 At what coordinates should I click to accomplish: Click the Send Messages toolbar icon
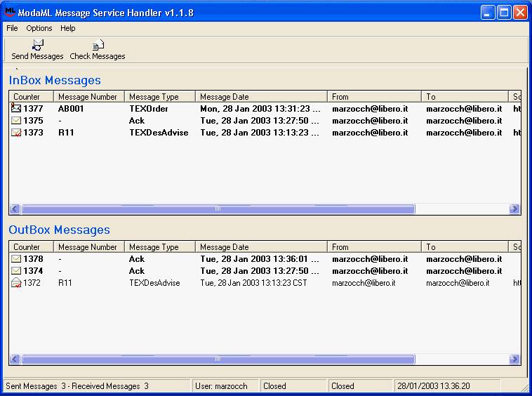38,44
